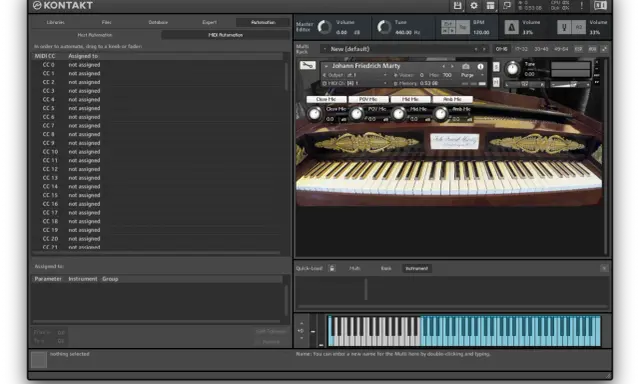Image resolution: width=640 pixels, height=384 pixels.
Task: Click the Kontakt logo
Action: [63, 5]
